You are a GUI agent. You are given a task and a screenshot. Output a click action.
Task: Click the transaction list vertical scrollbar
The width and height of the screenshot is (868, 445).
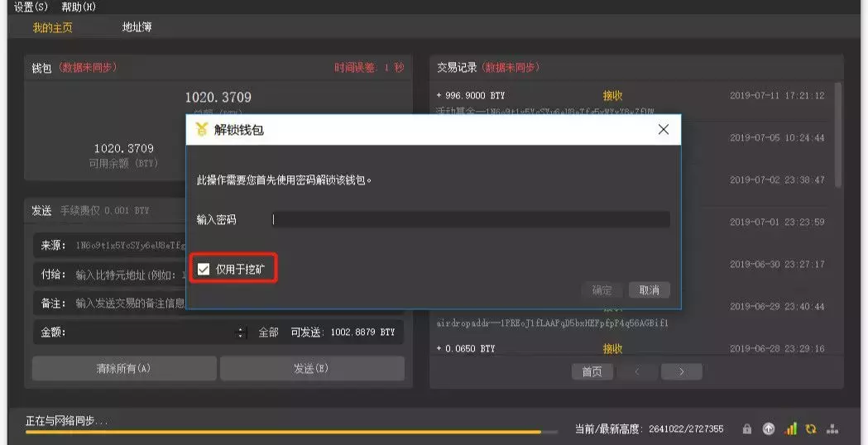coord(837,135)
